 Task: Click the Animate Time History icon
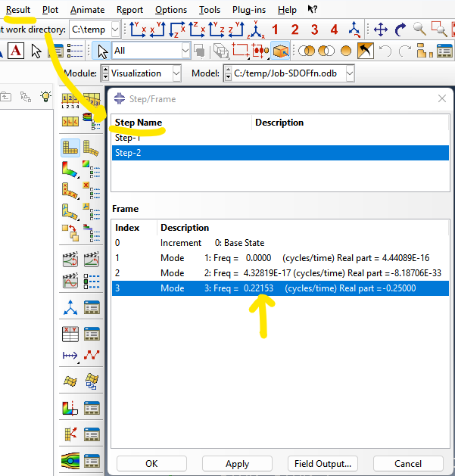[x=70, y=260]
